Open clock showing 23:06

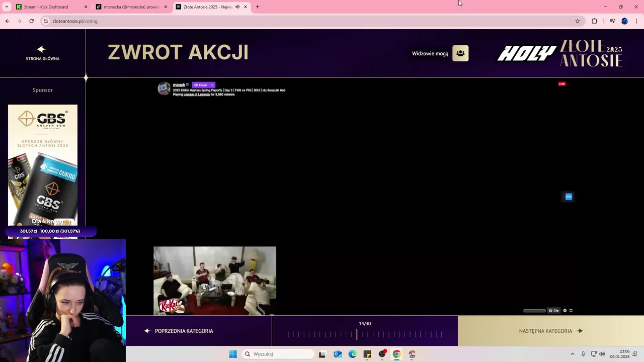[x=620, y=354]
